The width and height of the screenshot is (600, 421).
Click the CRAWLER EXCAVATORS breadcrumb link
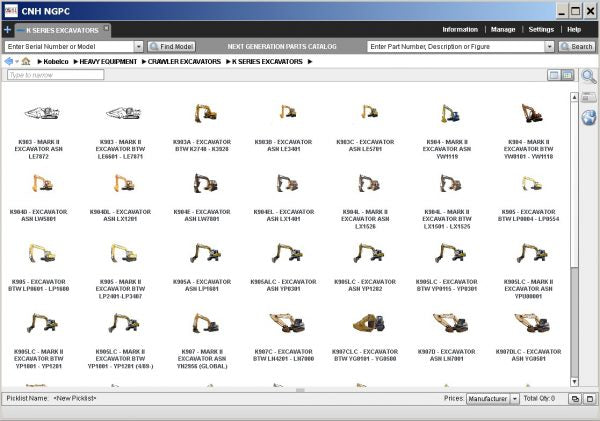point(186,62)
